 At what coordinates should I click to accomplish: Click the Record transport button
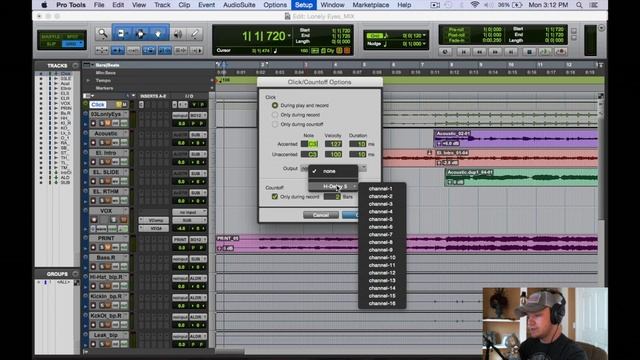[561, 52]
